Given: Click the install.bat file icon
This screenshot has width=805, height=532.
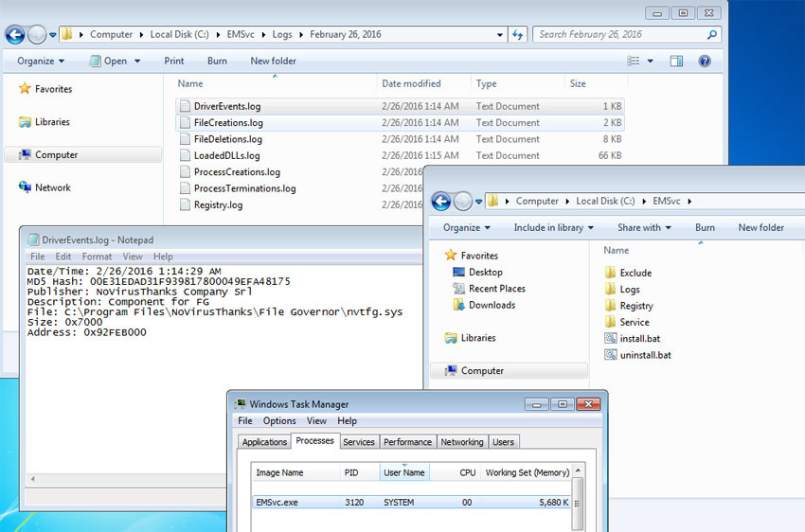Looking at the screenshot, I should point(611,338).
